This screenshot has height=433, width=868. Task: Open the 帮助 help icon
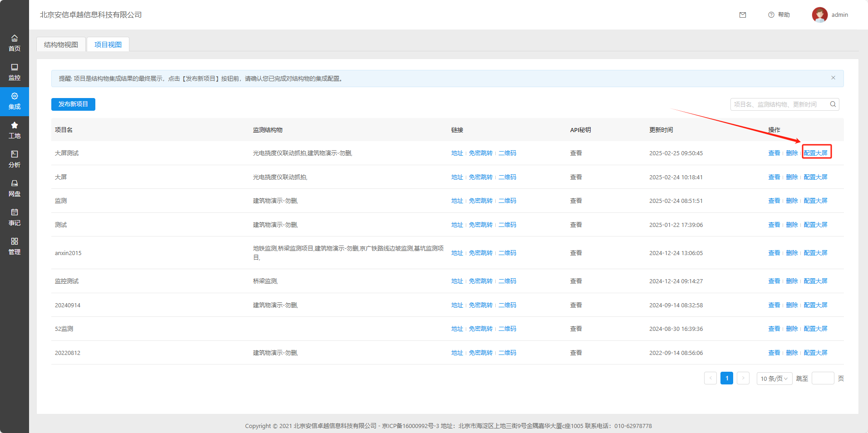click(x=771, y=15)
